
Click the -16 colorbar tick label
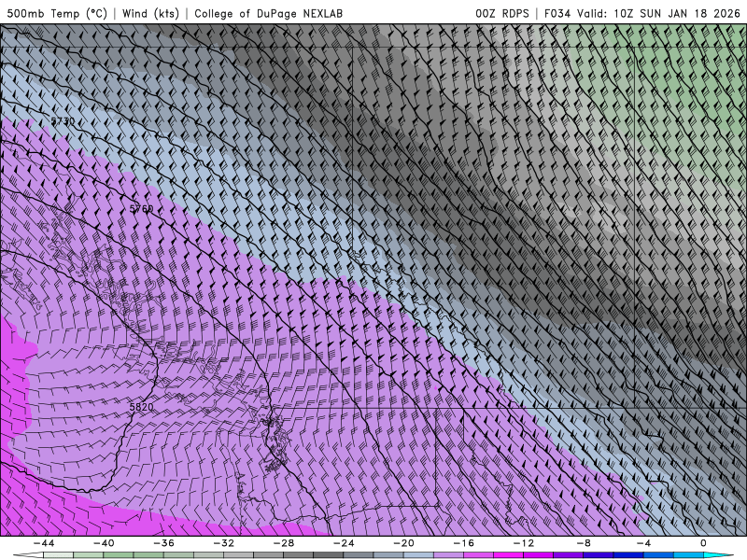(464, 543)
